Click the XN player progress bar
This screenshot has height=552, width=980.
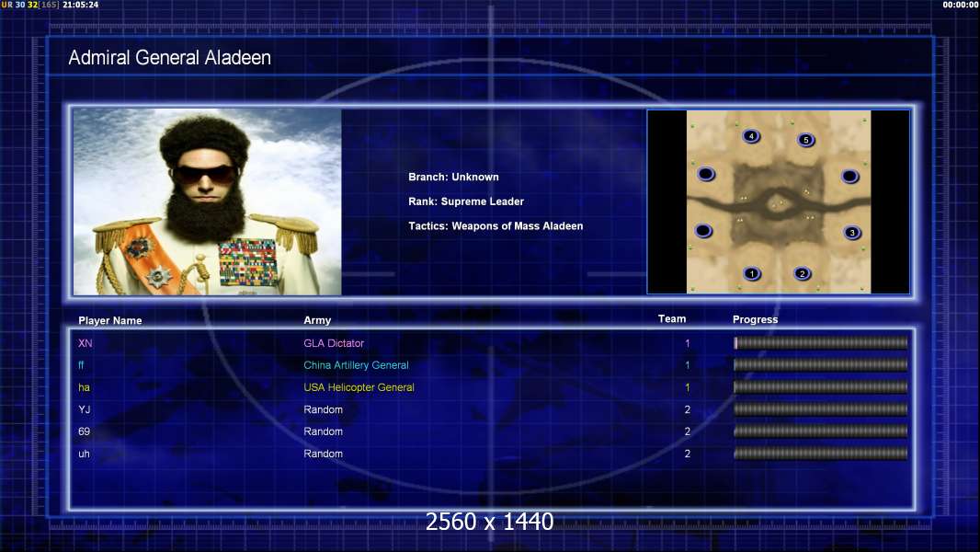point(821,342)
